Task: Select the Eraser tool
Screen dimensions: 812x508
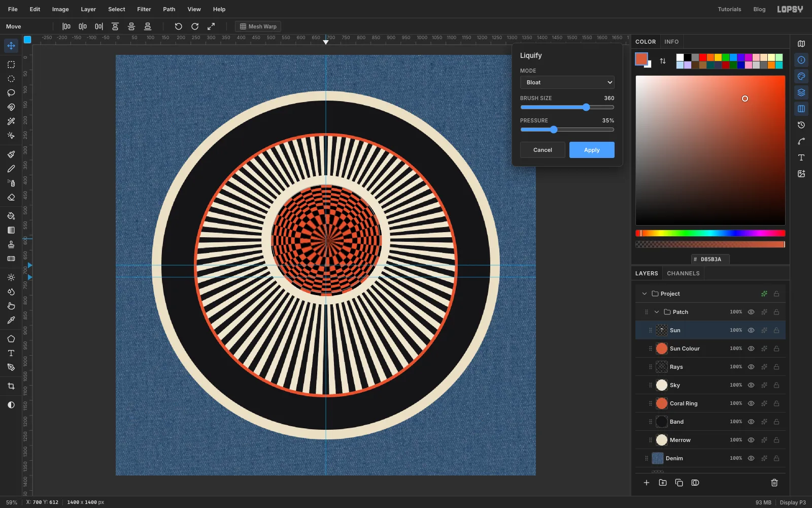Action: pyautogui.click(x=11, y=197)
